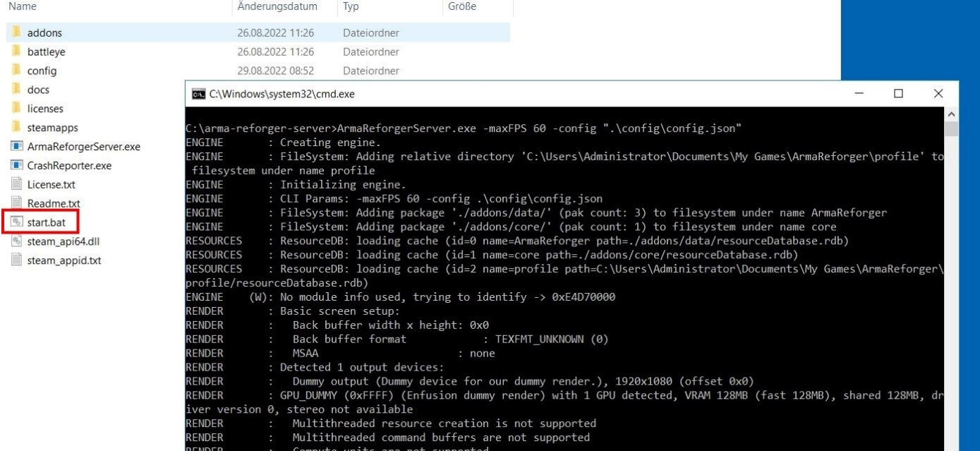Select Readme.txt file
Viewport: 980px width, 451px height.
pos(53,203)
